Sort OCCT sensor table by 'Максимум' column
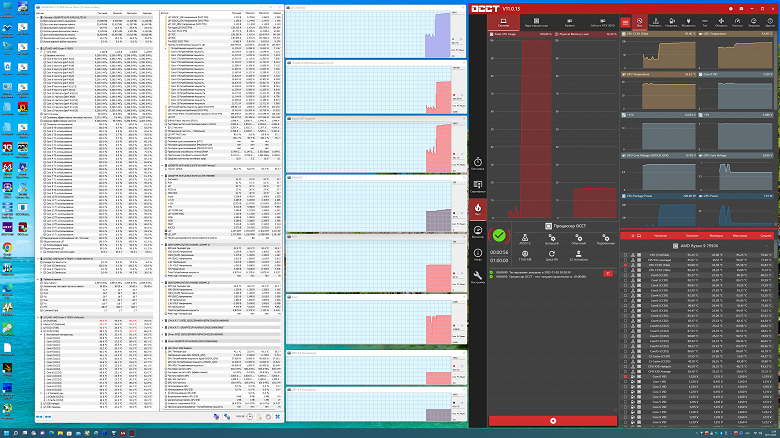 pyautogui.click(x=739, y=235)
